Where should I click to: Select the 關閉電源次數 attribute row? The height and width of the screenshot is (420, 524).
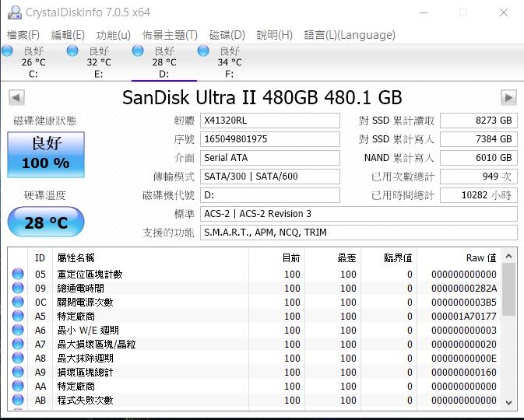[x=255, y=302]
